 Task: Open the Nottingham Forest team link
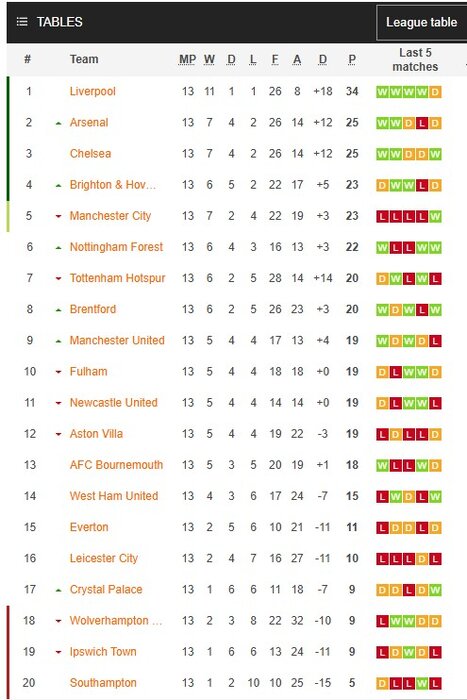click(116, 247)
